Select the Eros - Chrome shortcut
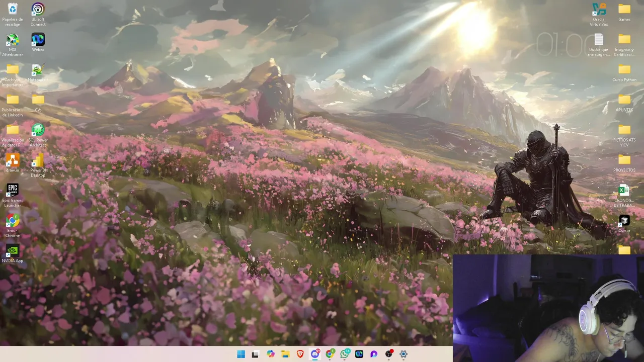Screen dimensions: 644x362 click(13, 226)
